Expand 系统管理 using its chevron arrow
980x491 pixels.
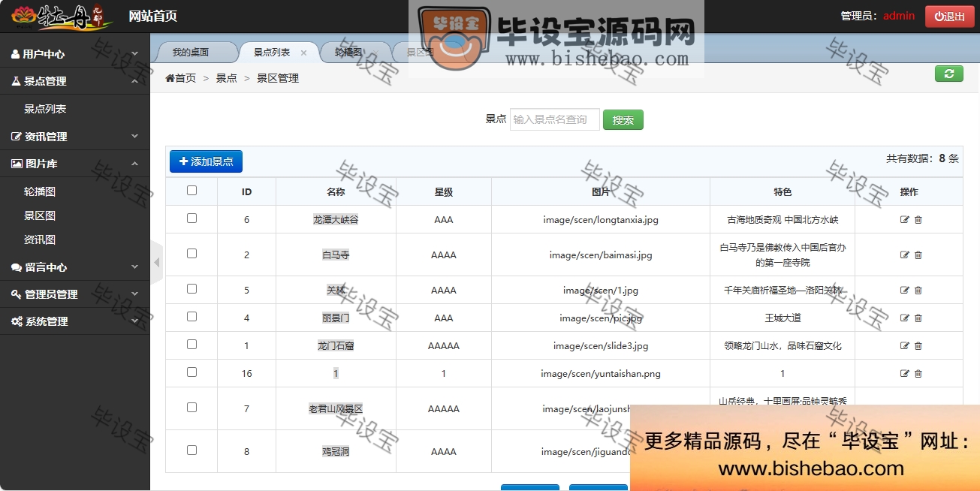[134, 321]
